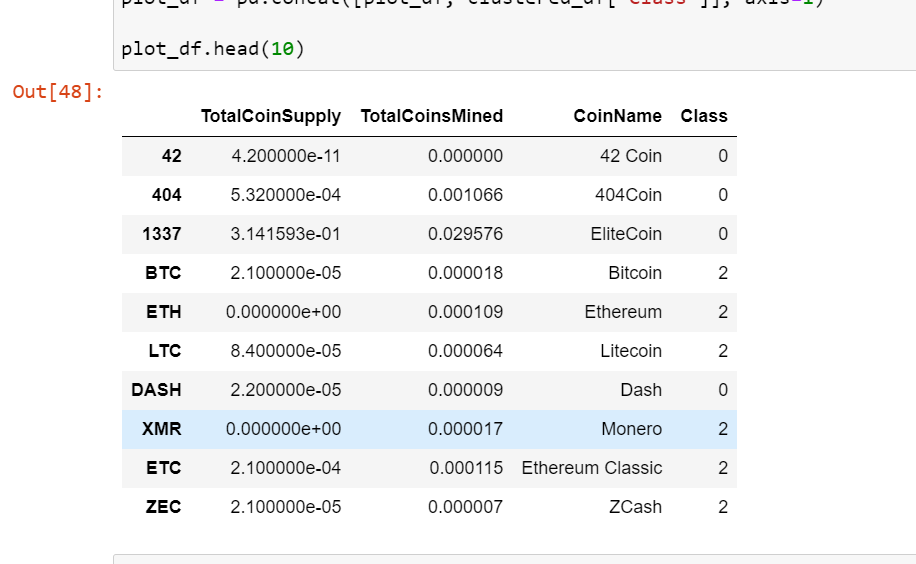Click on plot_df.head(10) code line

click(213, 49)
